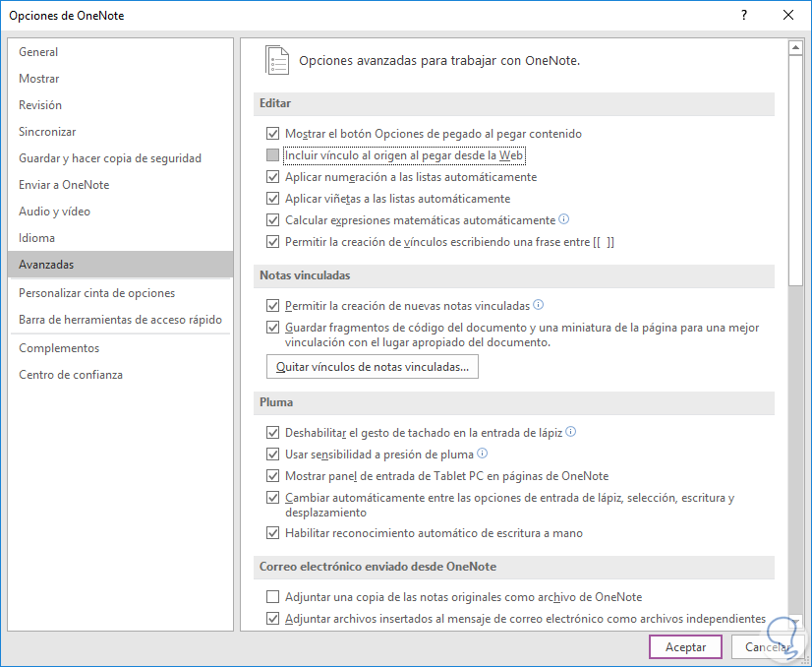812x667 pixels.
Task: Go to Centro de confianza
Action: pyautogui.click(x=120, y=375)
